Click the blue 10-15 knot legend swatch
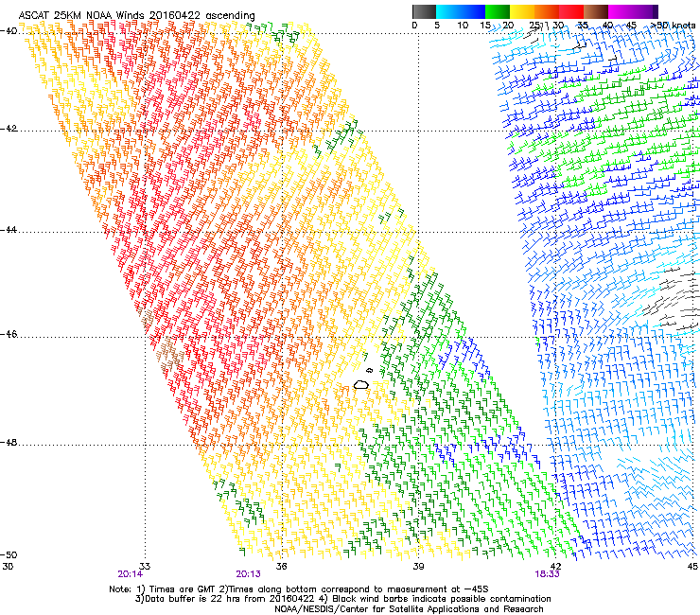Screen dimensions: 700x615 tap(473, 11)
